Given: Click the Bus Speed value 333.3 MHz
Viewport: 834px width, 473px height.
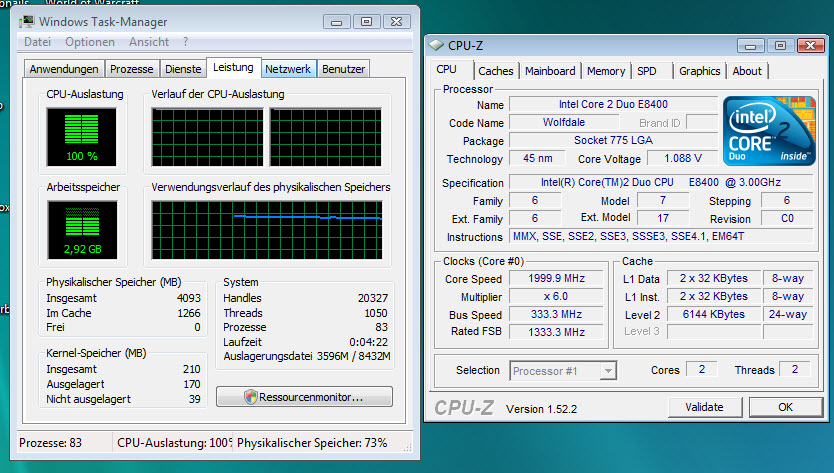Looking at the screenshot, I should pyautogui.click(x=556, y=314).
